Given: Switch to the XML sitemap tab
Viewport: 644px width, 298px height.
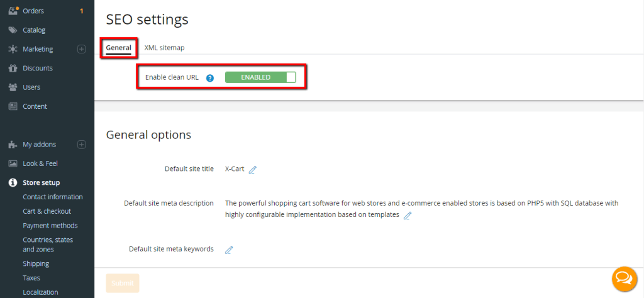Looking at the screenshot, I should 164,48.
